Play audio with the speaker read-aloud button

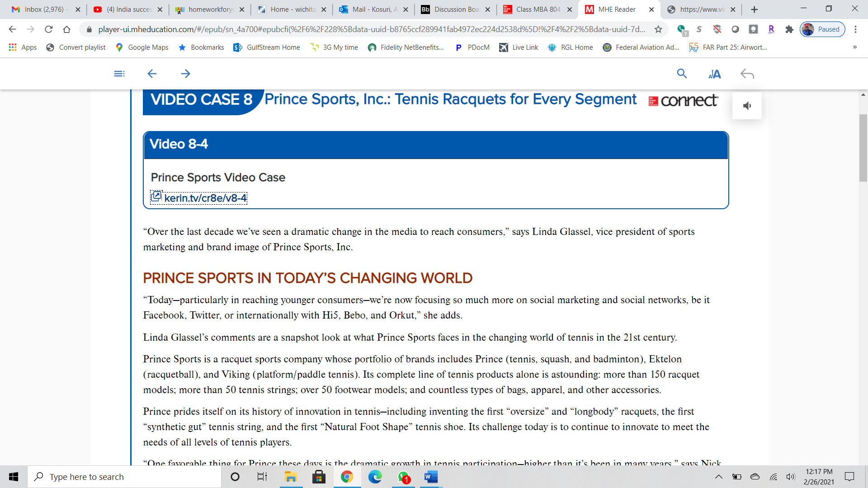click(x=747, y=106)
